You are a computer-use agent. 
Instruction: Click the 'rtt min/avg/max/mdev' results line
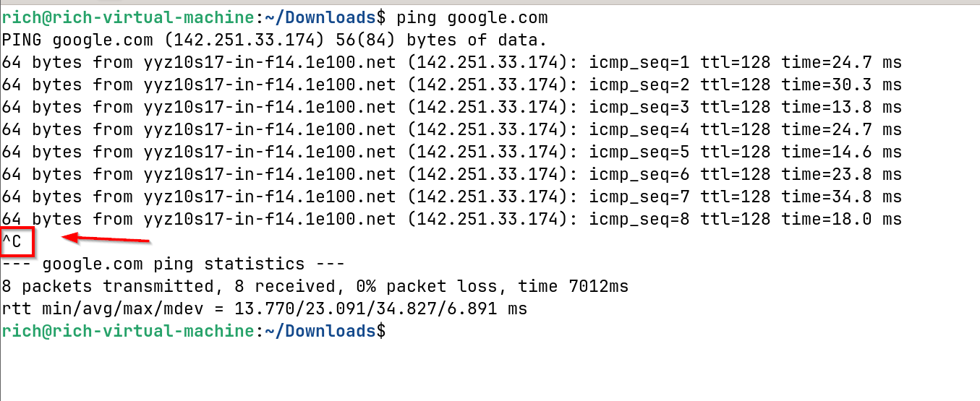tap(265, 309)
